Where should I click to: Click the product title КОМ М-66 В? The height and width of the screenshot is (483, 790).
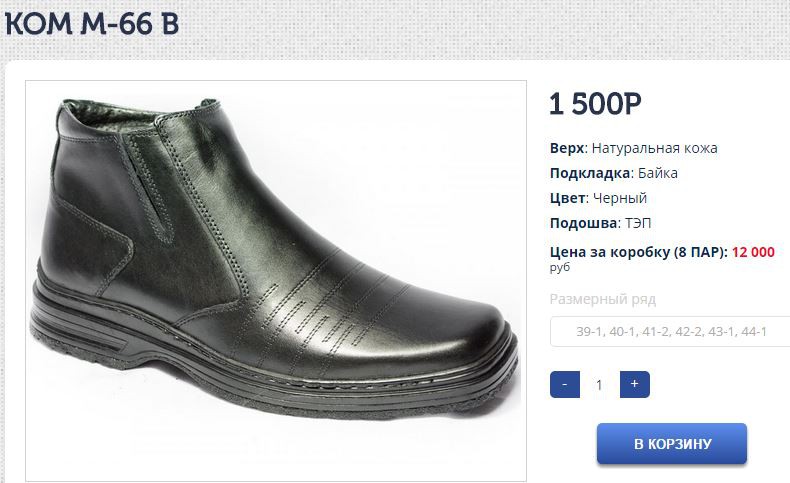[x=92, y=24]
